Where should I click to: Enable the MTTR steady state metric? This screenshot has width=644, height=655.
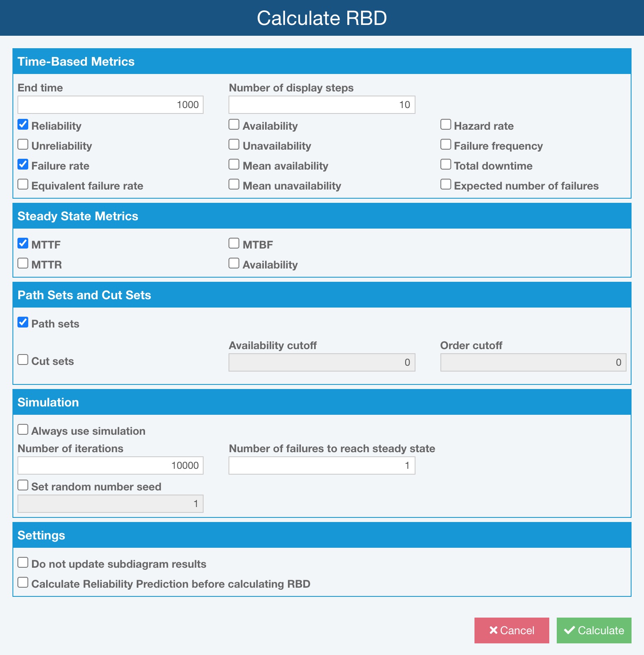pyautogui.click(x=23, y=263)
